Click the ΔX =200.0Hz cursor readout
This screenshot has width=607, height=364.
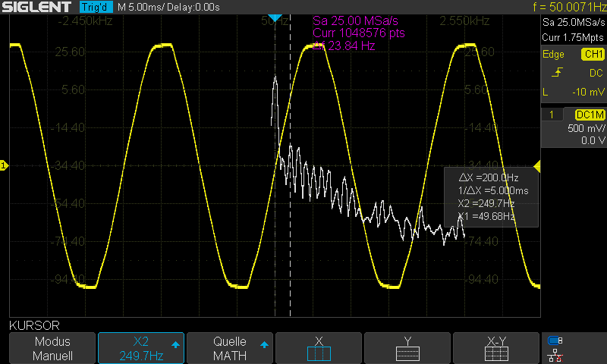click(x=488, y=177)
